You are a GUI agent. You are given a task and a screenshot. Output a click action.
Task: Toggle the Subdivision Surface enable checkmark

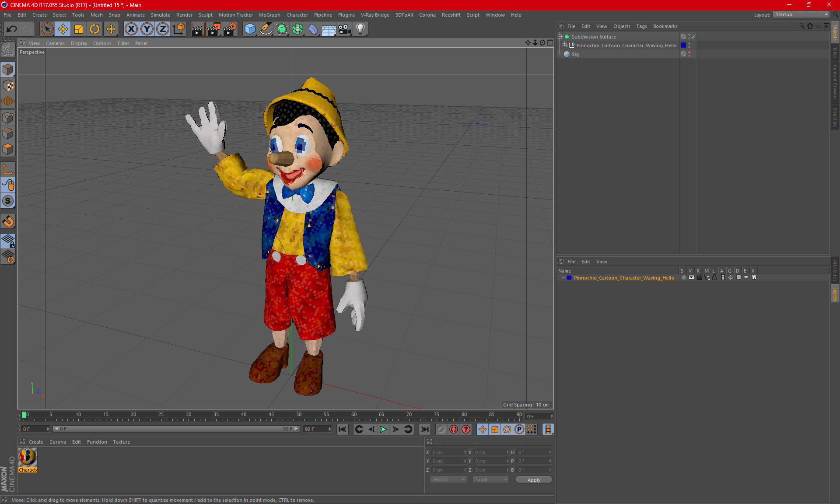[693, 37]
